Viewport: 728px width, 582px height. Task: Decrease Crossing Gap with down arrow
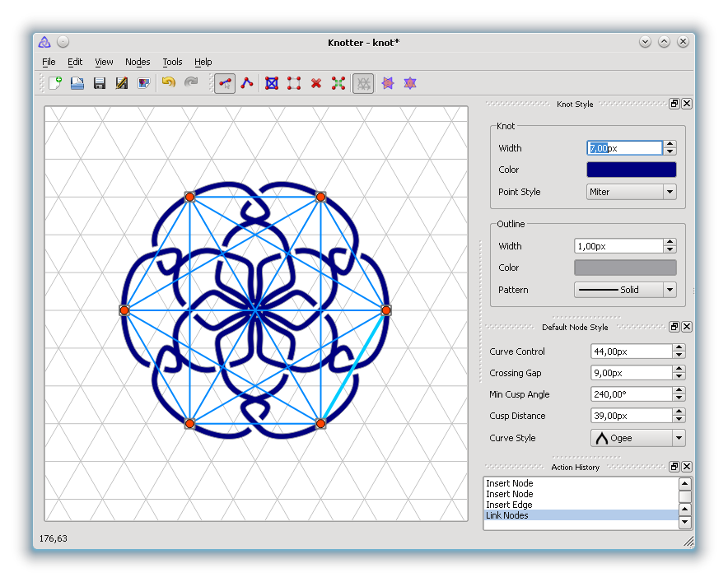[679, 376]
